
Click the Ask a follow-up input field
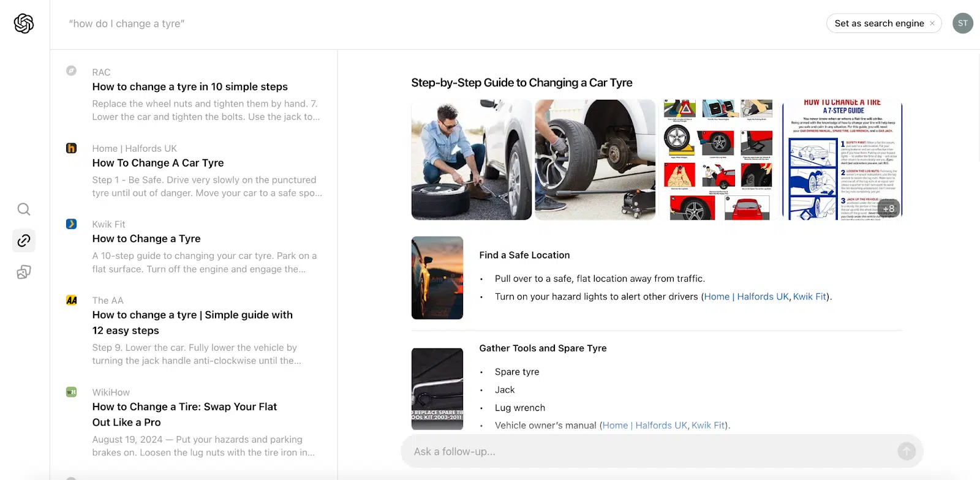coord(649,452)
